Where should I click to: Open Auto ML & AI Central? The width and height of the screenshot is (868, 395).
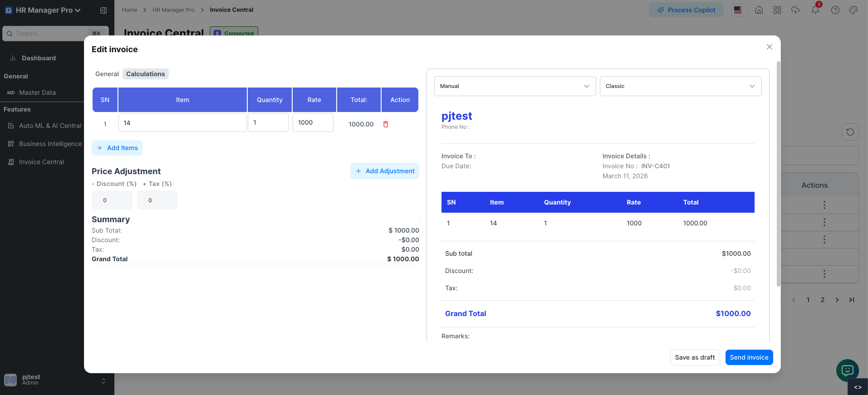pyautogui.click(x=50, y=126)
